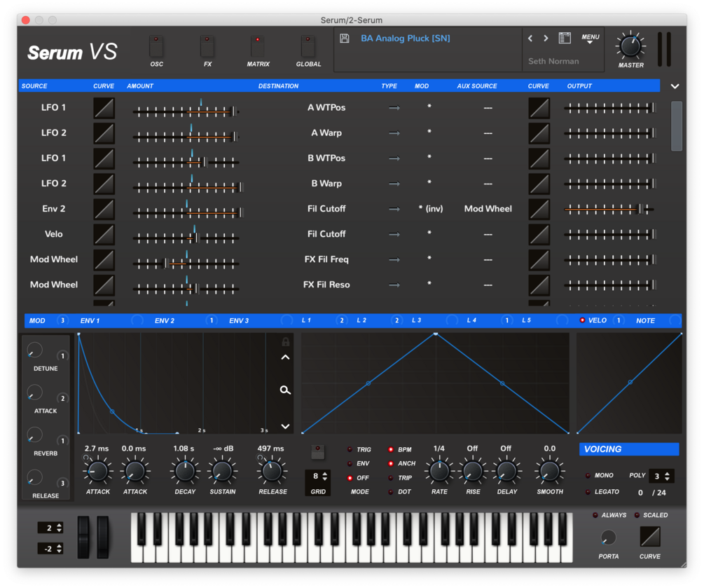Click the envelope zoom down chevron
Screen dimensions: 704x588
coord(285,426)
